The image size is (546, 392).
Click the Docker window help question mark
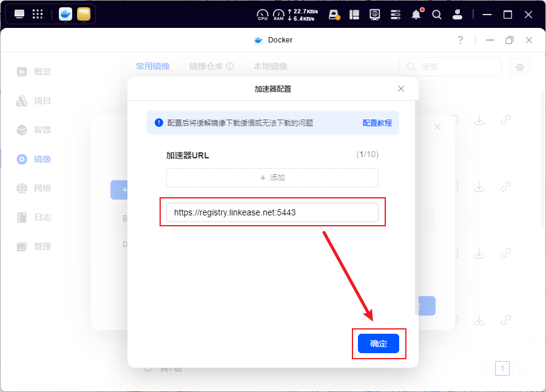(460, 40)
